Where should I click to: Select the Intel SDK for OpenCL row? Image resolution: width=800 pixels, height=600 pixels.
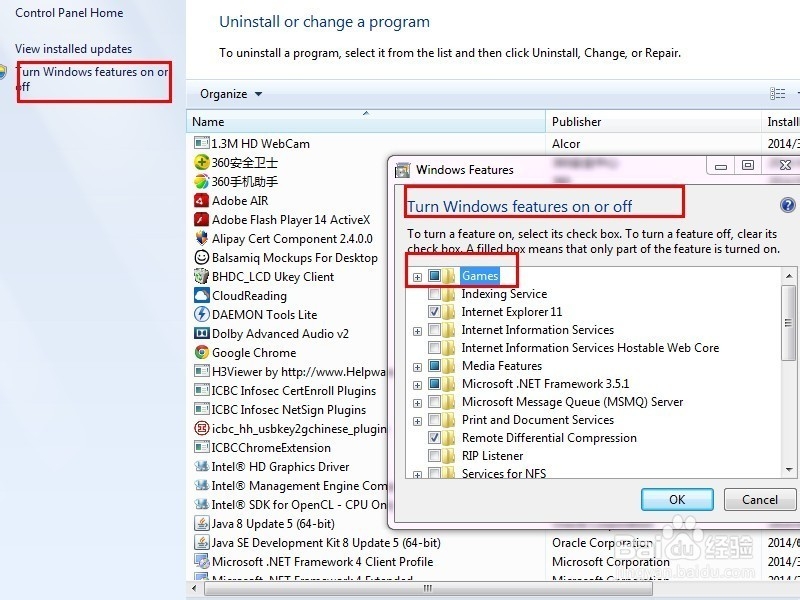tap(291, 505)
